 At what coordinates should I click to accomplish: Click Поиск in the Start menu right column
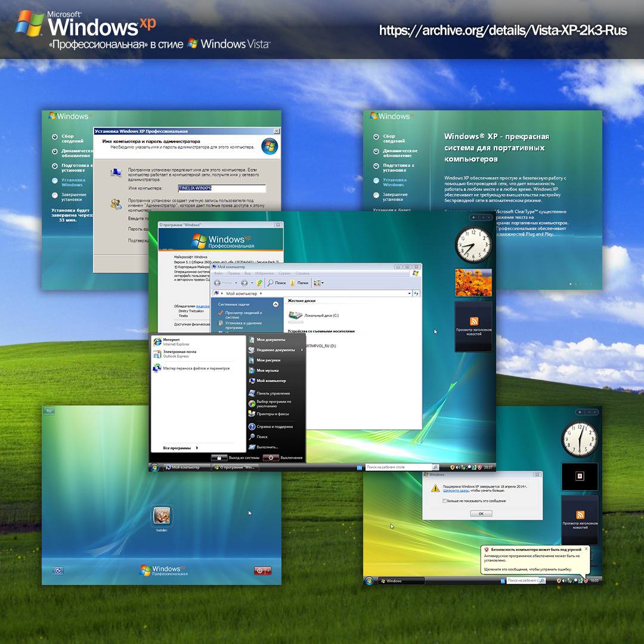pos(258,437)
